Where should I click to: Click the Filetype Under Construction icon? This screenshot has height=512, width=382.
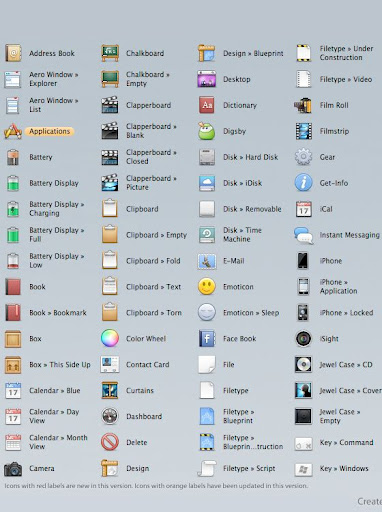click(303, 53)
